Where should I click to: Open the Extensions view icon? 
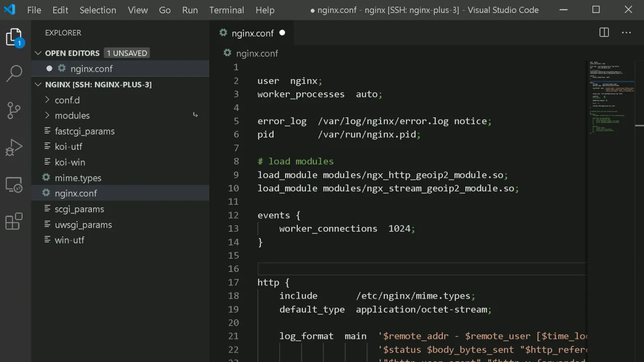click(x=14, y=221)
